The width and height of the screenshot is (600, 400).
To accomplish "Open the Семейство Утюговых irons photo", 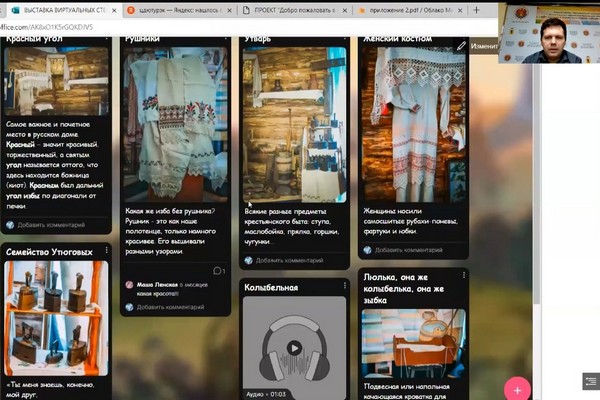I will click(56, 318).
